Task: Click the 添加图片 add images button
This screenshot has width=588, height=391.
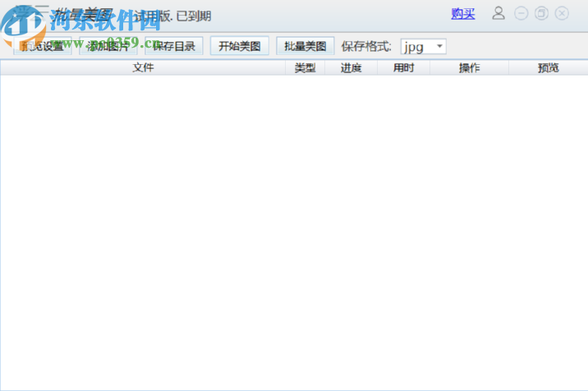Action: pyautogui.click(x=108, y=46)
